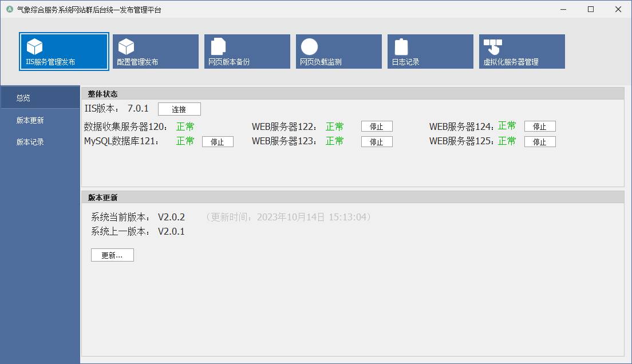
Task: Click the WEB服务器123 label
Action: coord(284,141)
